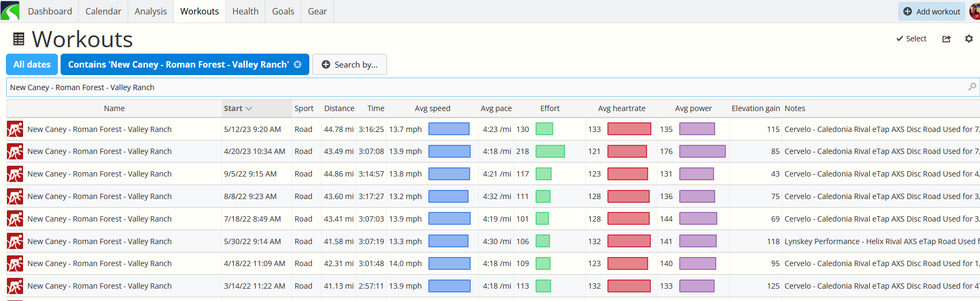980x301 pixels.
Task: Click the export/share icon
Action: [x=946, y=39]
